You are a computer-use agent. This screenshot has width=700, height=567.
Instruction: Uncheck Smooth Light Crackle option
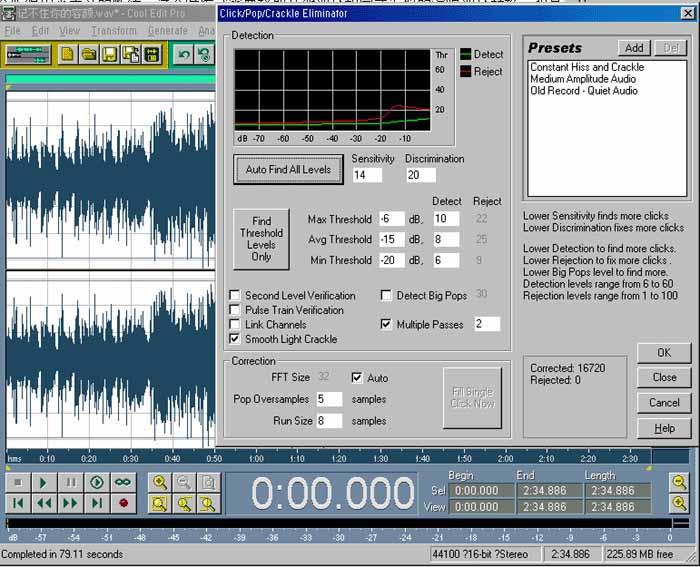[x=234, y=339]
